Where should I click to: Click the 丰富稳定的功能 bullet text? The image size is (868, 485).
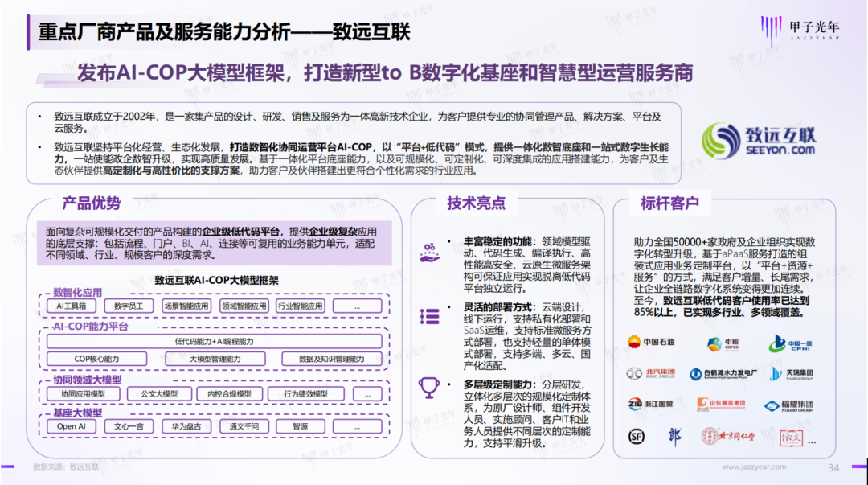[527, 265]
